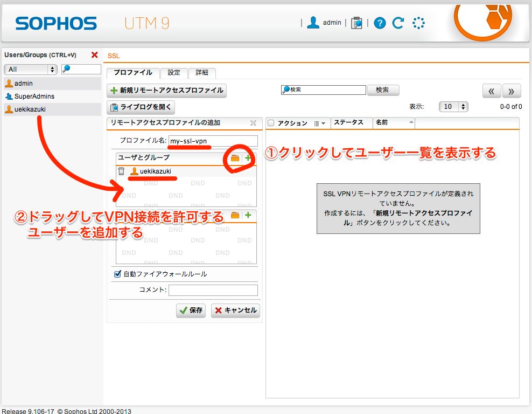The image size is (532, 414).
Task: Sort by ステータス column header
Action: [x=352, y=122]
